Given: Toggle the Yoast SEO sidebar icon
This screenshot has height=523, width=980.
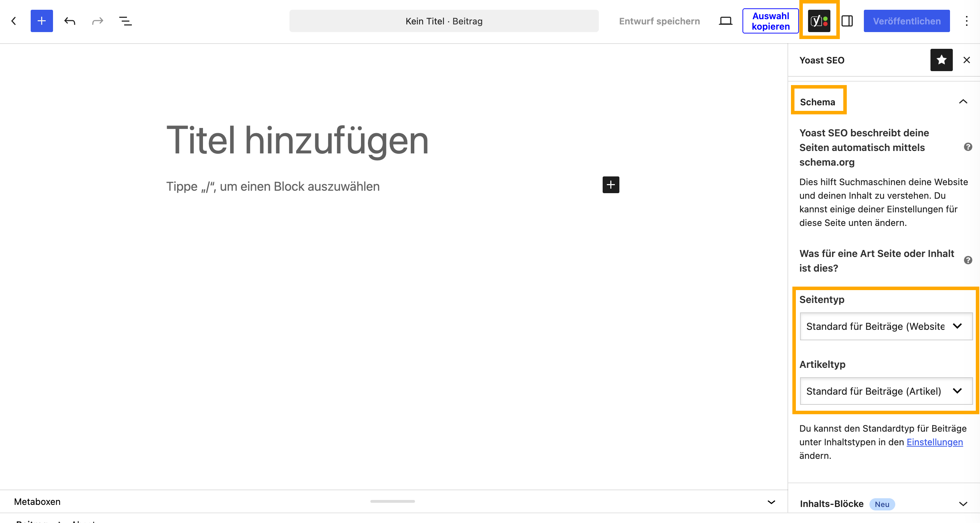Looking at the screenshot, I should click(x=819, y=21).
